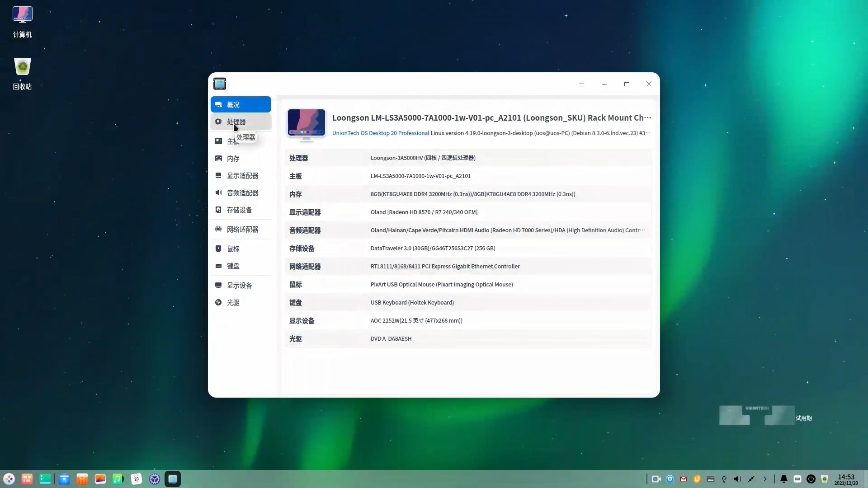
Task: Click the DataTraveler 3.0 storage value
Action: click(x=433, y=248)
